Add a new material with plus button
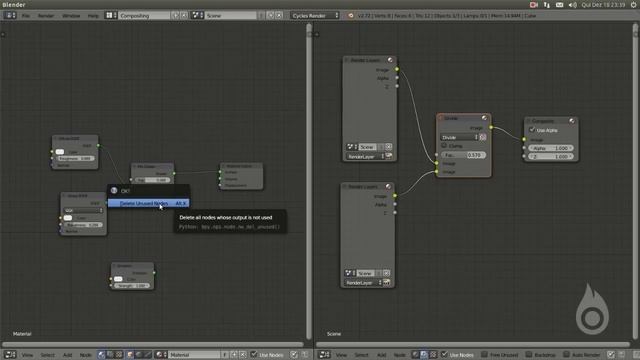Image resolution: width=640 pixels, height=360 pixels. point(234,355)
